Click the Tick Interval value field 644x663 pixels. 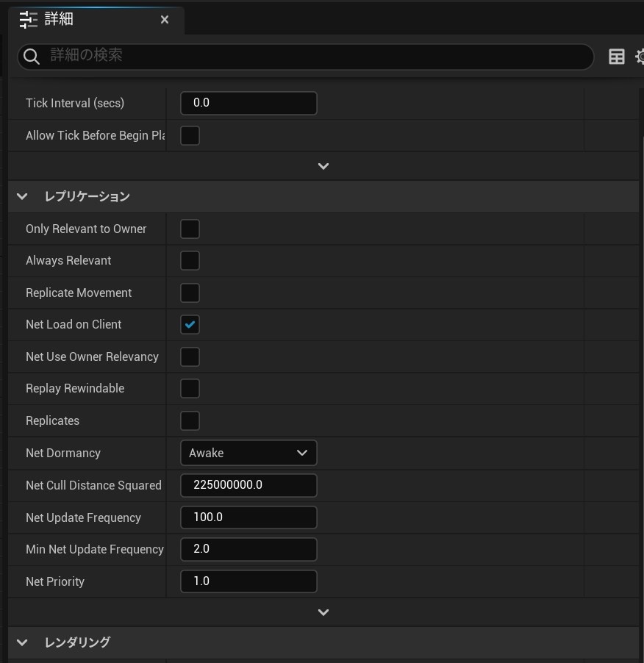click(248, 103)
